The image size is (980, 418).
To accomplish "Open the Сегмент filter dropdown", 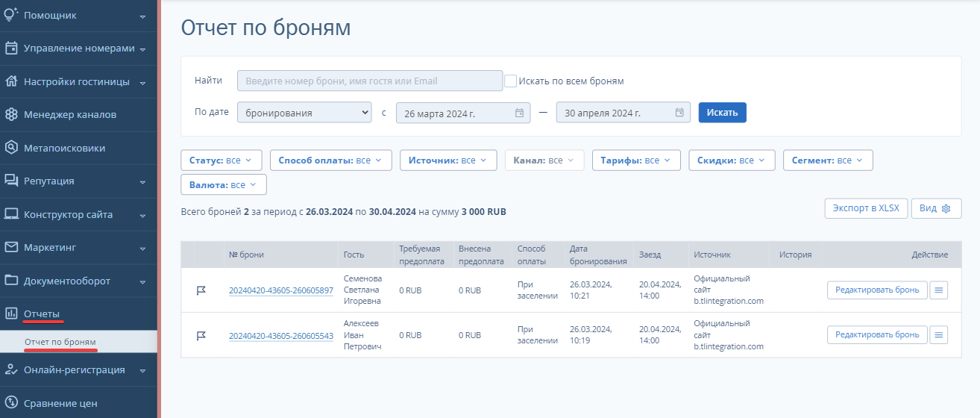I will [828, 160].
